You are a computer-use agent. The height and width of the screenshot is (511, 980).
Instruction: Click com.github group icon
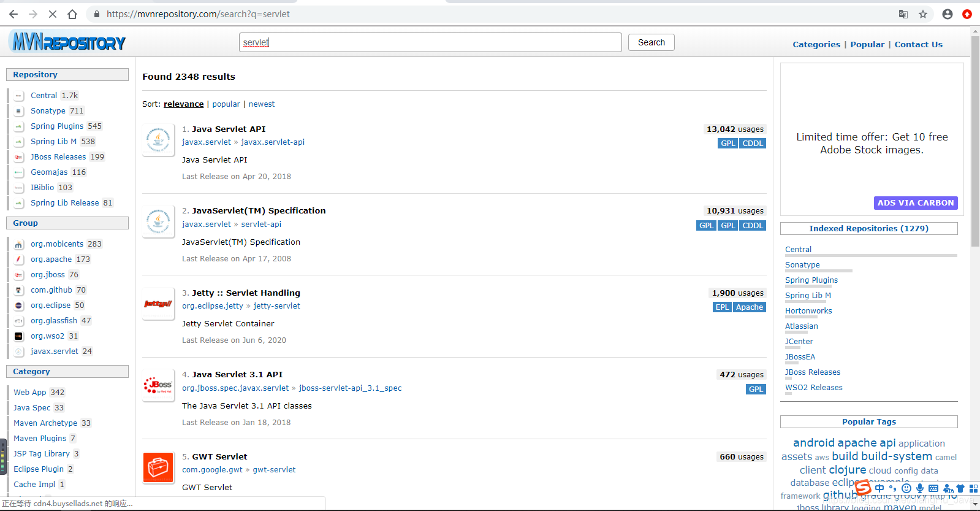pyautogui.click(x=19, y=290)
